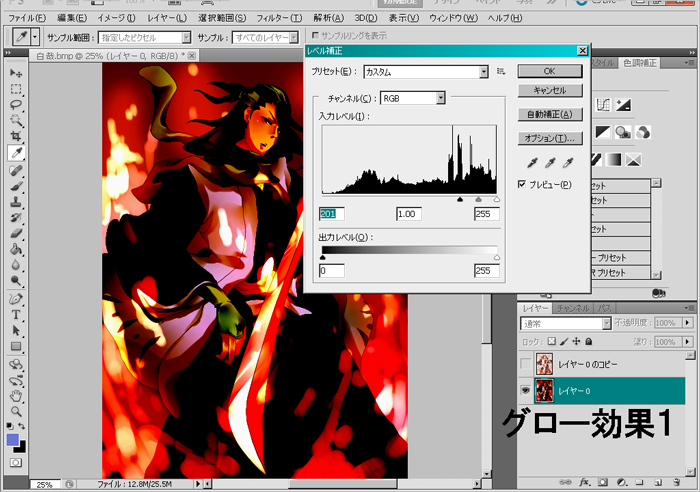Select the Crop tool in the toolbox
The image size is (700, 492).
coord(16,136)
